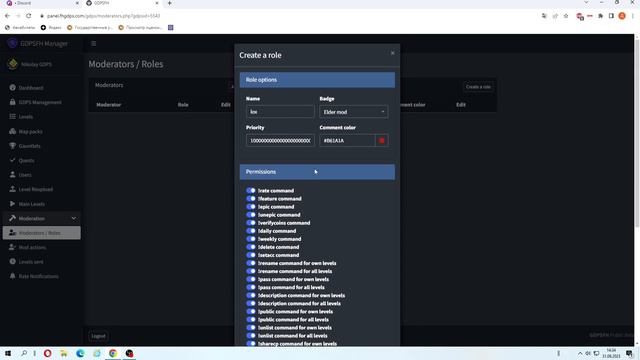Screen dimensions: 640x360
Task: Click the Comment color hex field
Action: pyautogui.click(x=347, y=140)
